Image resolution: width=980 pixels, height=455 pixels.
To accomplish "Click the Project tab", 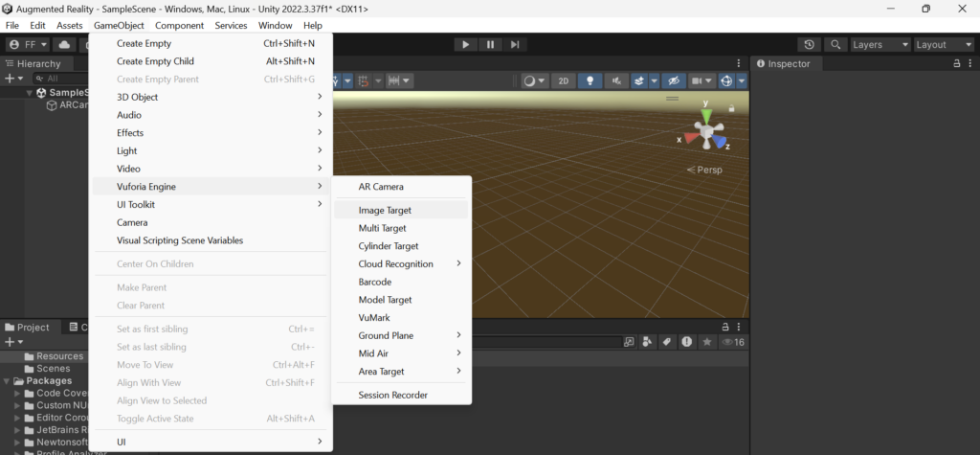I will (28, 328).
